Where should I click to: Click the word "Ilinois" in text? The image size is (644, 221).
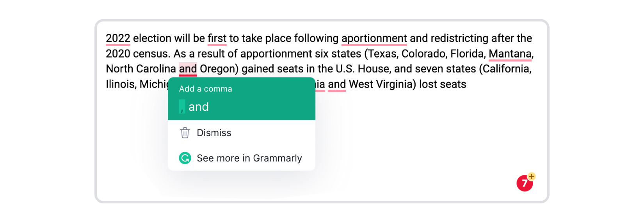pos(120,84)
